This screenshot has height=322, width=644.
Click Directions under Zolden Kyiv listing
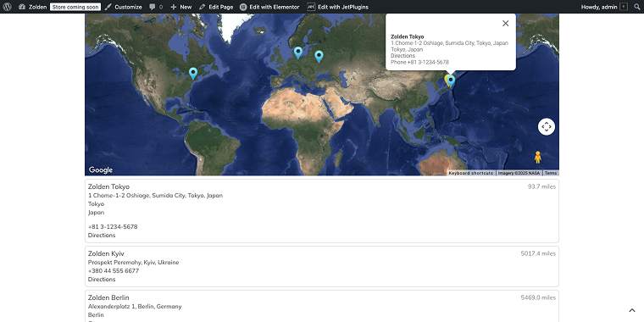click(102, 280)
